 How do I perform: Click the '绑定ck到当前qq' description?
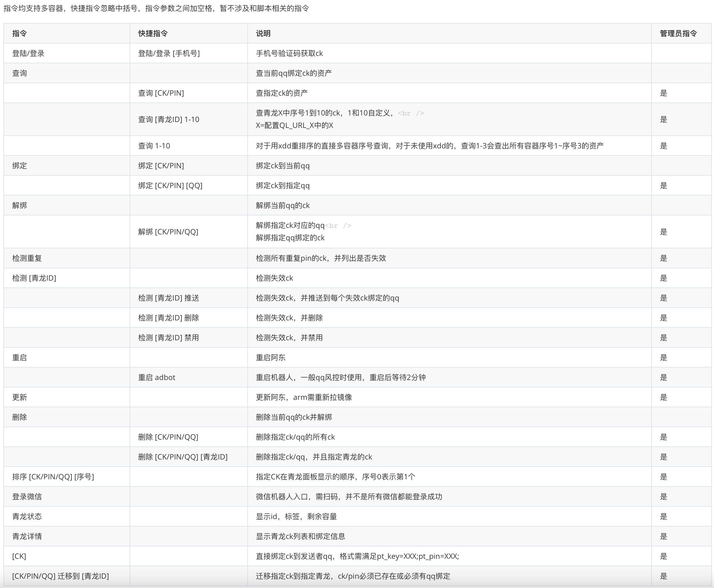[282, 166]
